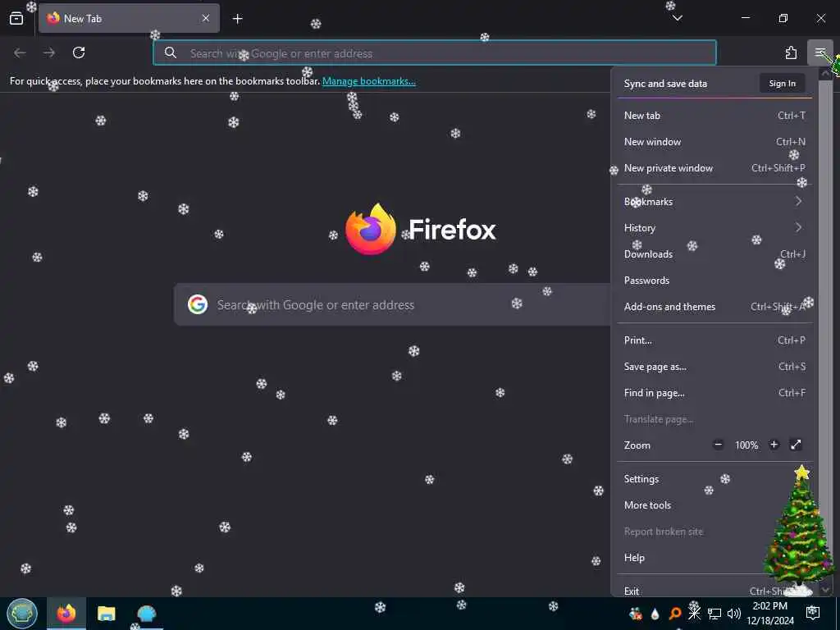Screen dimensions: 840x630
Task: Select Print... in the menu
Action: [x=714, y=340]
